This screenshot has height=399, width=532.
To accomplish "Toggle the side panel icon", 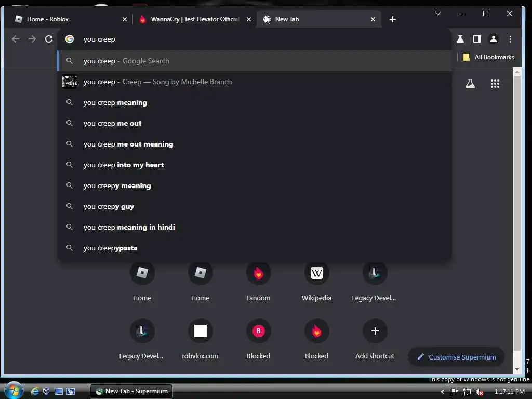I will pos(477,39).
